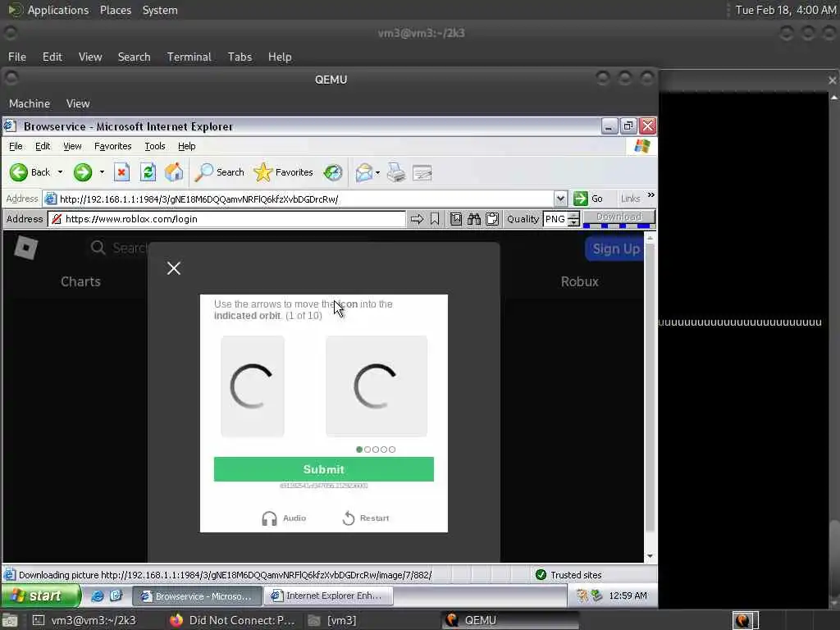Stop loading with the red X page icon
Screen dimensions: 840x630
pos(121,172)
